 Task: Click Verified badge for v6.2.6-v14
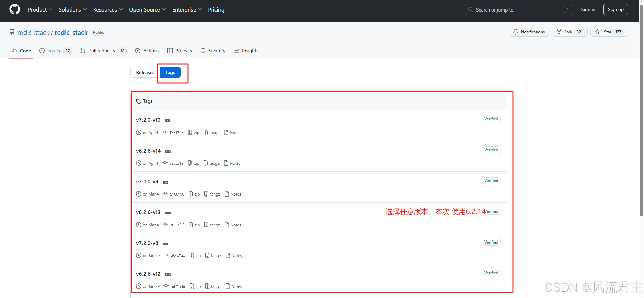click(491, 150)
